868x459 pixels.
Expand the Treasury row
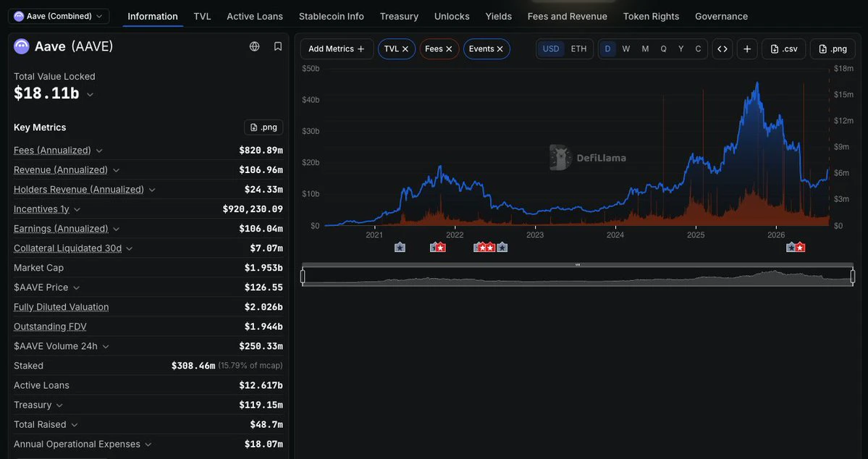tap(59, 405)
